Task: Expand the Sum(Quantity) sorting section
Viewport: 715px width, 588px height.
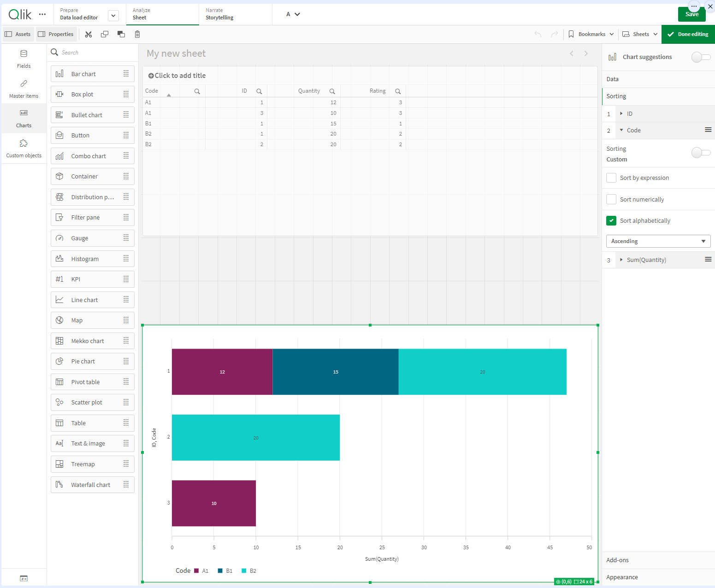Action: coord(621,260)
